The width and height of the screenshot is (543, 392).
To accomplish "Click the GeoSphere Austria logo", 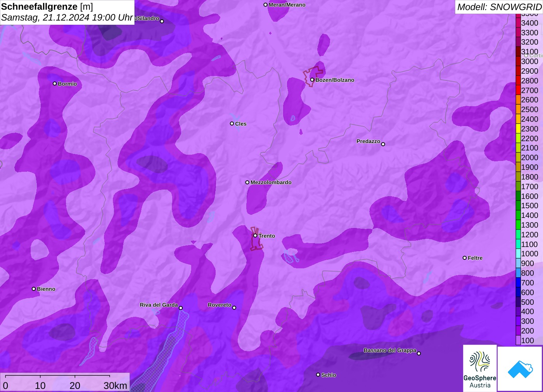I will tap(480, 368).
